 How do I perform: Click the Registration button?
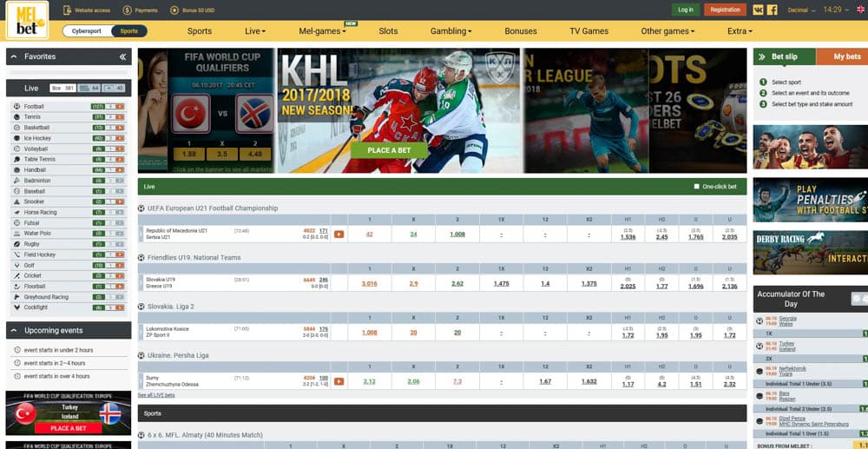(725, 10)
